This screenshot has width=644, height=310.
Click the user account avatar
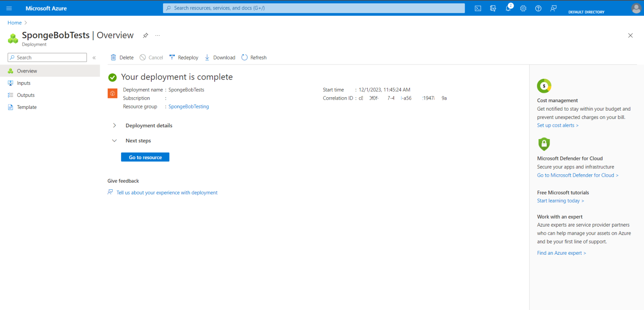click(x=636, y=8)
